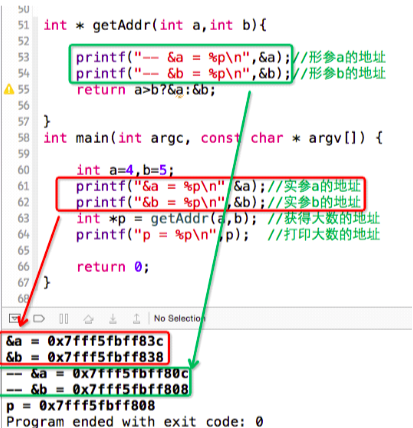Click the pause program execution icon

(x=64, y=319)
